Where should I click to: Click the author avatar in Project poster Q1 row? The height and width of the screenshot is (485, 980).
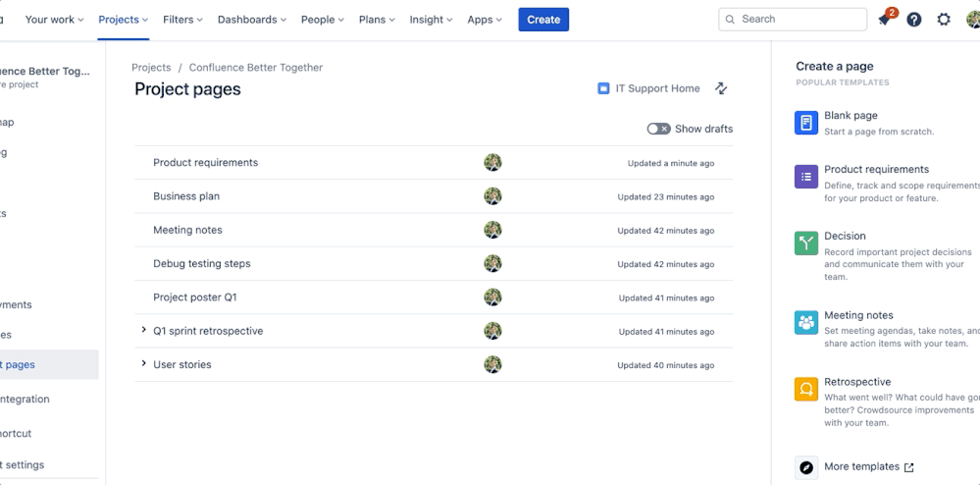pyautogui.click(x=492, y=297)
